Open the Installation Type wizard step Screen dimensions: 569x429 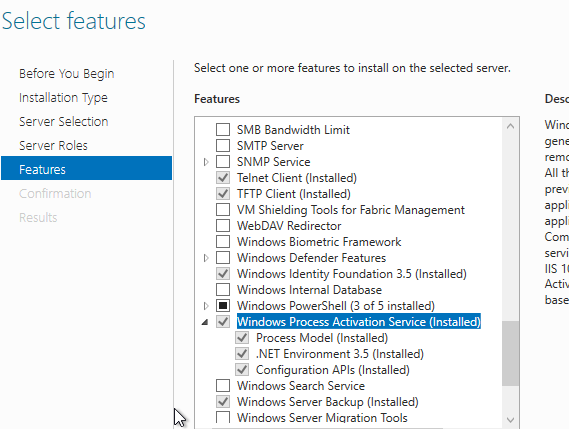click(64, 98)
